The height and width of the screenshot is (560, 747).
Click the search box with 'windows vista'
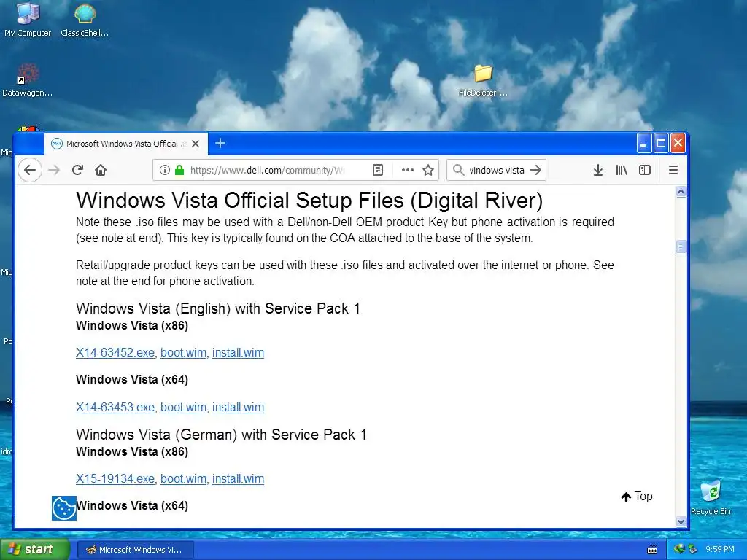tap(496, 170)
